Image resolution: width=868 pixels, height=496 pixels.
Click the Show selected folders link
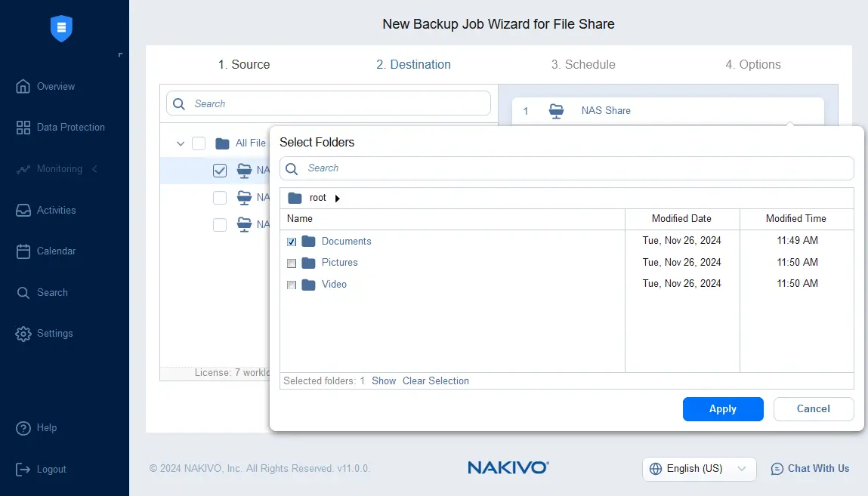click(384, 381)
